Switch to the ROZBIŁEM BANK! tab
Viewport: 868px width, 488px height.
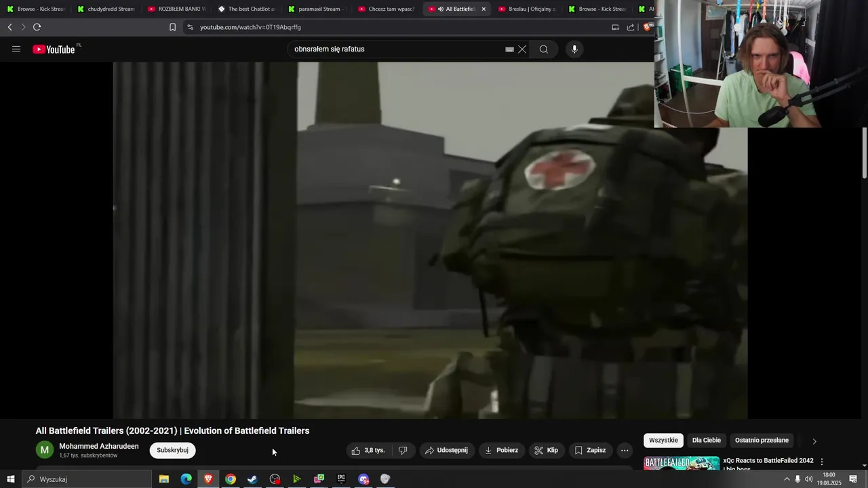point(177,9)
